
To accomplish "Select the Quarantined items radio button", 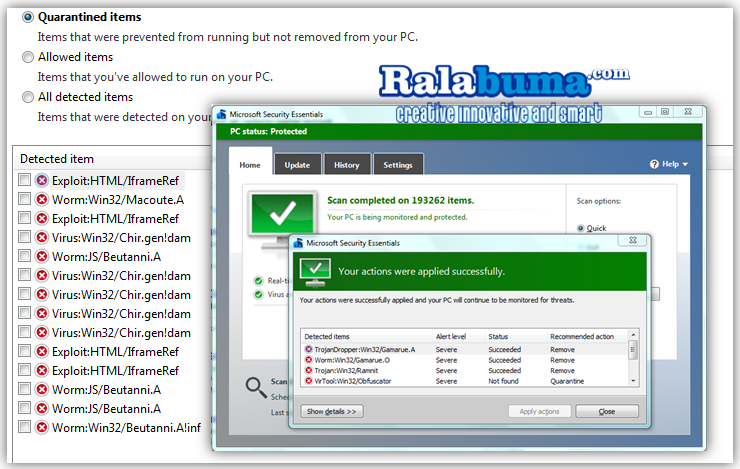I will click(x=28, y=17).
